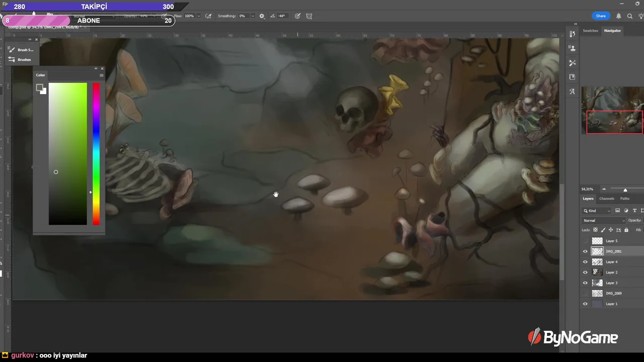Toggle the airbrush build-up icon
Image resolution: width=644 pixels, height=362 pixels.
208,16
